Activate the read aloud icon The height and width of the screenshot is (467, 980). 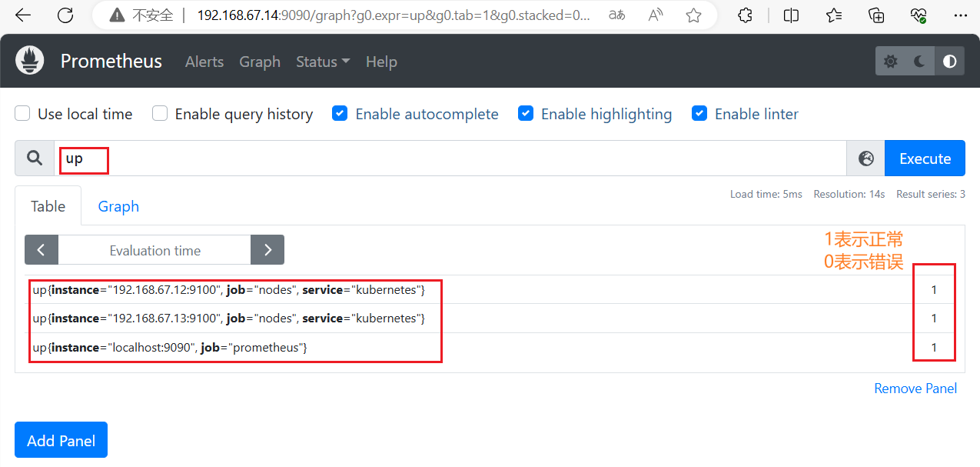point(656,15)
